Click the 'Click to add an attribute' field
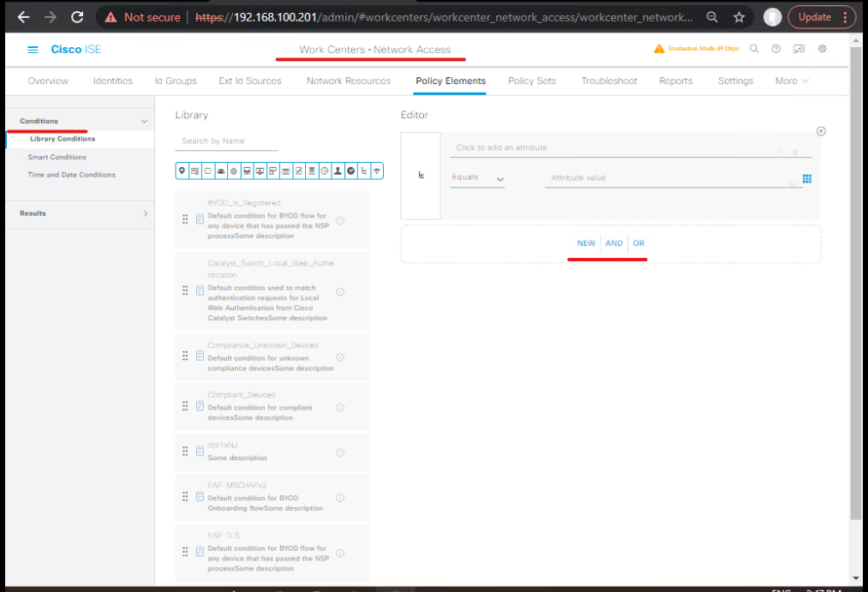The height and width of the screenshot is (592, 868). tap(631, 147)
